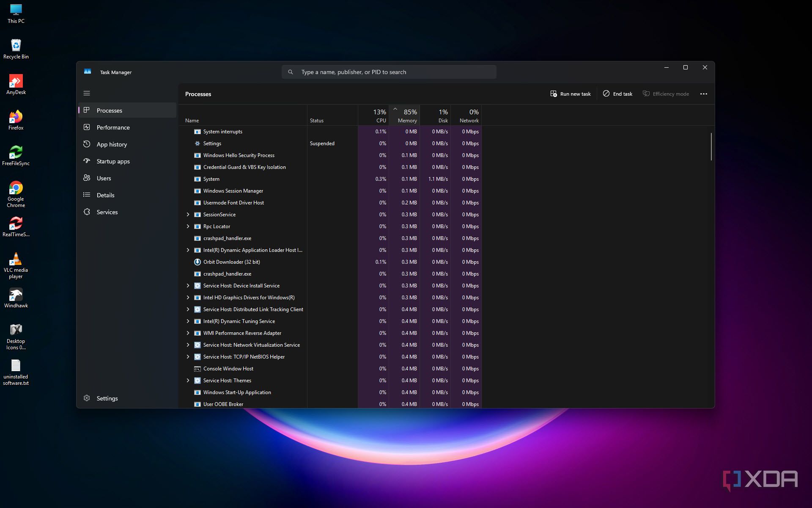Click the Run new task button
Image resolution: width=812 pixels, height=508 pixels.
coord(570,94)
